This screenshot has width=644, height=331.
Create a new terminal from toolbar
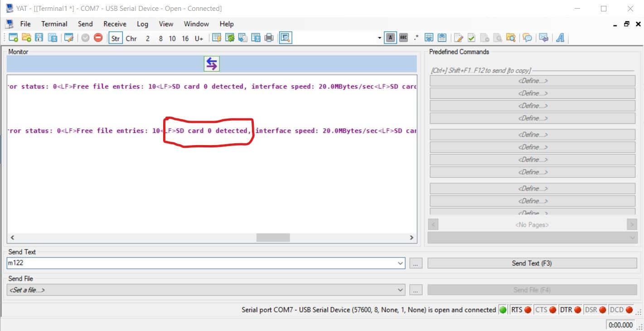pyautogui.click(x=13, y=38)
